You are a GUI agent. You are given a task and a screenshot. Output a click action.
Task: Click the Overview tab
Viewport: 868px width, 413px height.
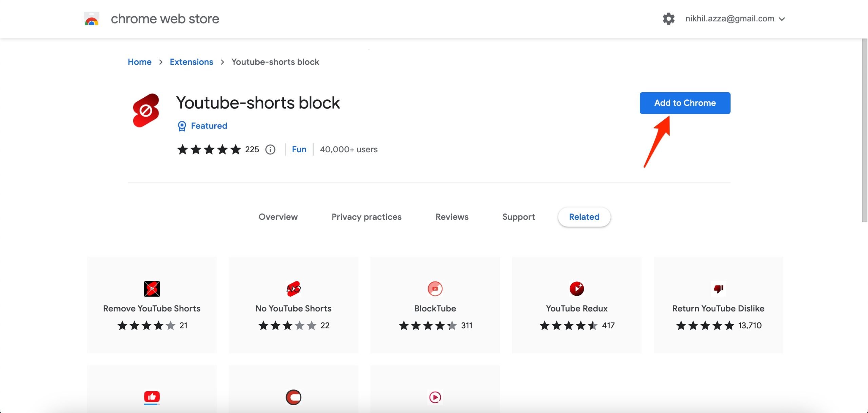(x=278, y=216)
